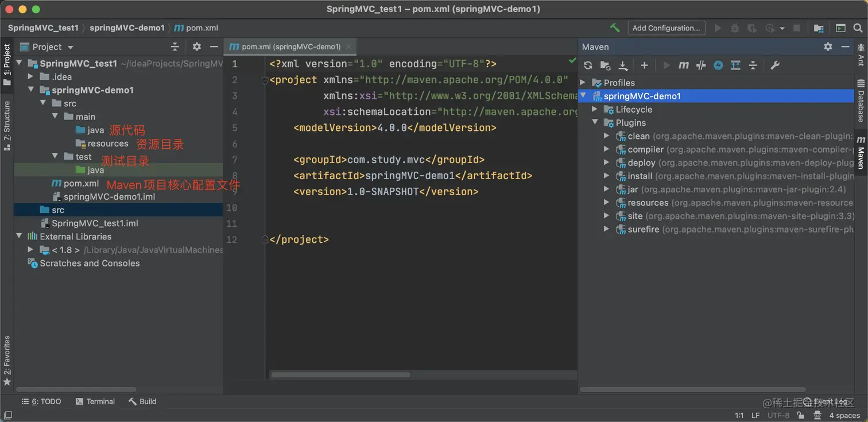Toggle tool window bars icon in status bar corner
The width and height of the screenshot is (868, 422).
[x=7, y=415]
